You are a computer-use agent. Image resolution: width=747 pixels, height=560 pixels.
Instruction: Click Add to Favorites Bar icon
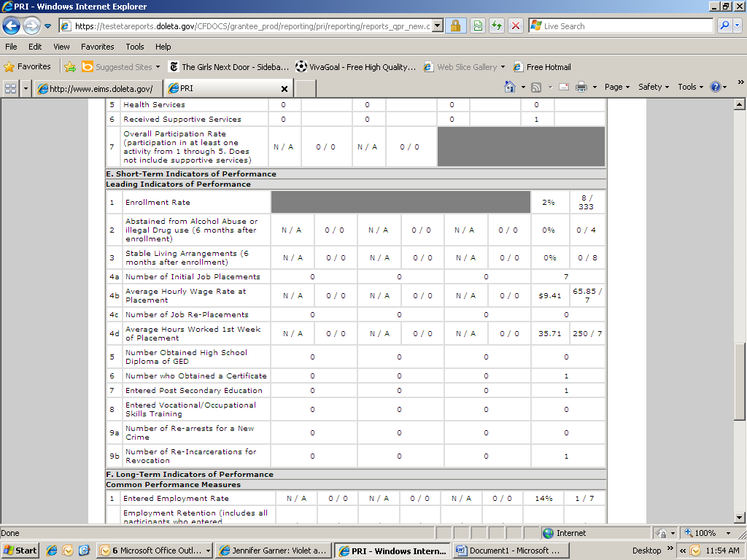point(70,67)
